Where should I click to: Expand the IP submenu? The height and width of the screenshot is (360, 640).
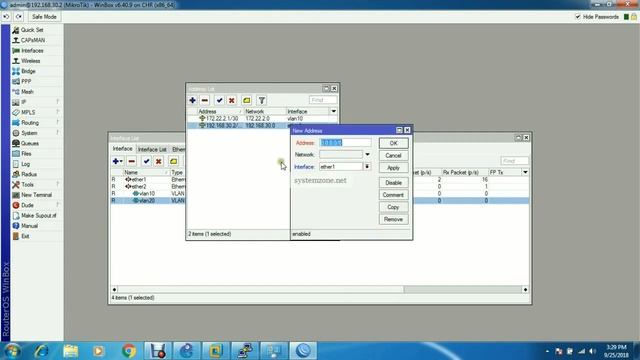point(24,102)
